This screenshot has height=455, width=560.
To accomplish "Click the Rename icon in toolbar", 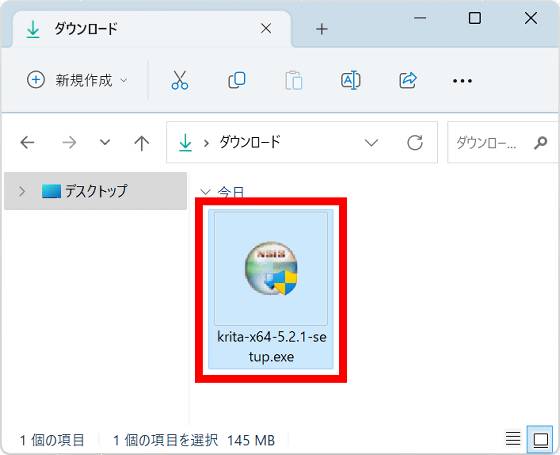I will coord(351,80).
